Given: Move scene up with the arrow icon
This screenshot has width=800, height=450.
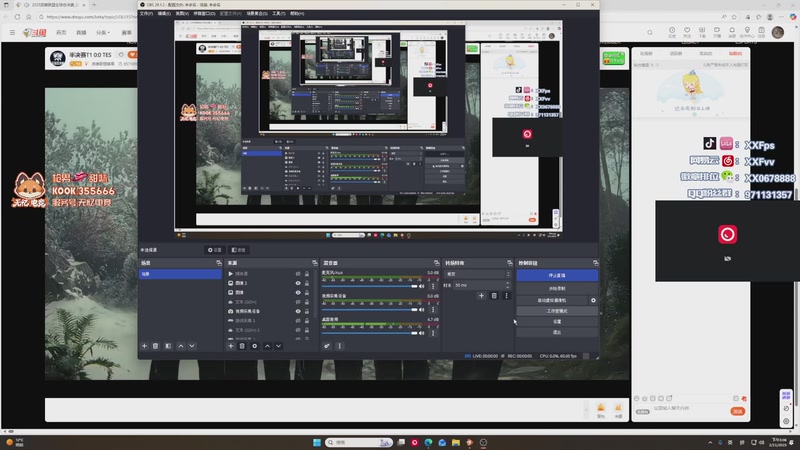Looking at the screenshot, I should (x=181, y=346).
